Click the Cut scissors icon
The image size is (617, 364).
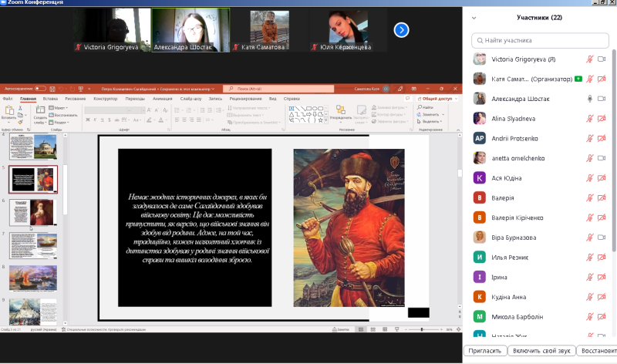20,108
